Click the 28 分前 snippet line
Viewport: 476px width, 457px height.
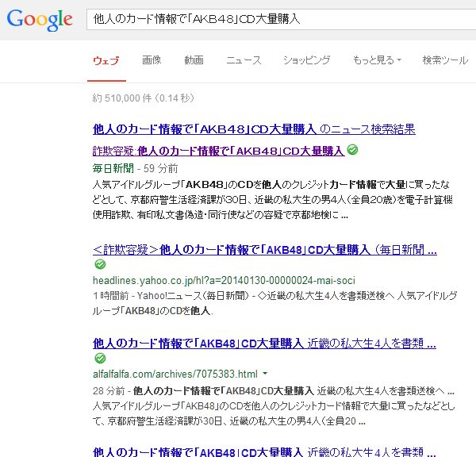(x=274, y=390)
